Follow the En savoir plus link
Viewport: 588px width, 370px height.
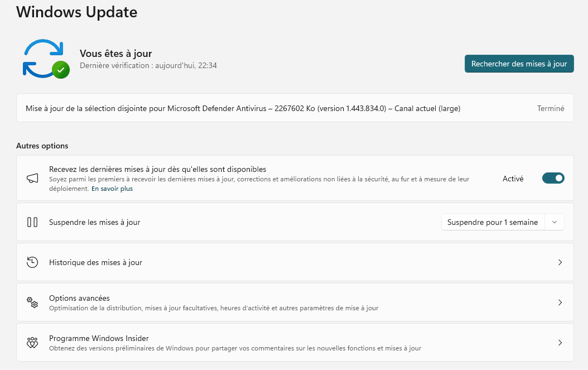112,189
